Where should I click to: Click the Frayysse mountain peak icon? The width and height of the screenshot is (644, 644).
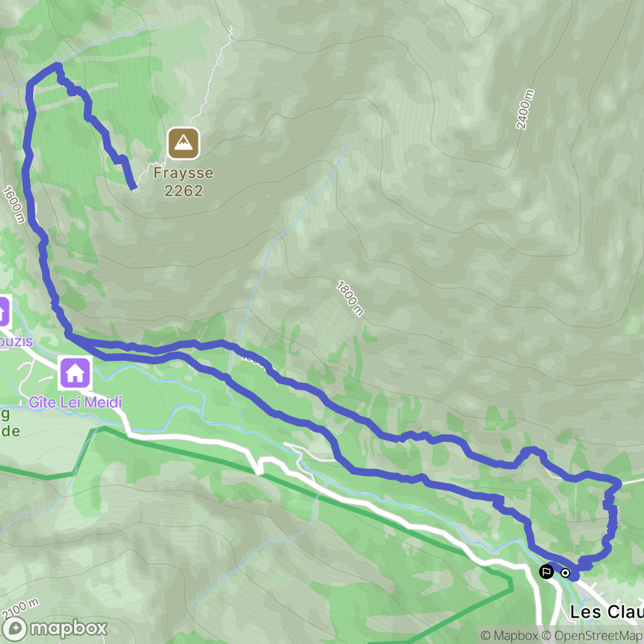(x=184, y=143)
